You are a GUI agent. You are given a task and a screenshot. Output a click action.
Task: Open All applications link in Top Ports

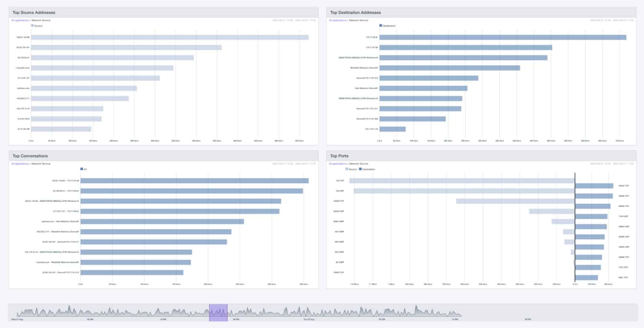click(338, 163)
